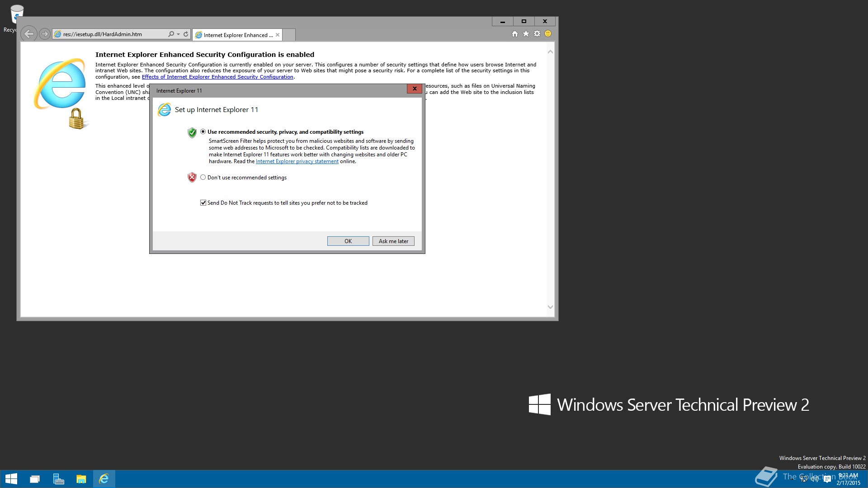Image resolution: width=868 pixels, height=488 pixels.
Task: Click the IE forward navigation arrow
Action: click(x=44, y=34)
